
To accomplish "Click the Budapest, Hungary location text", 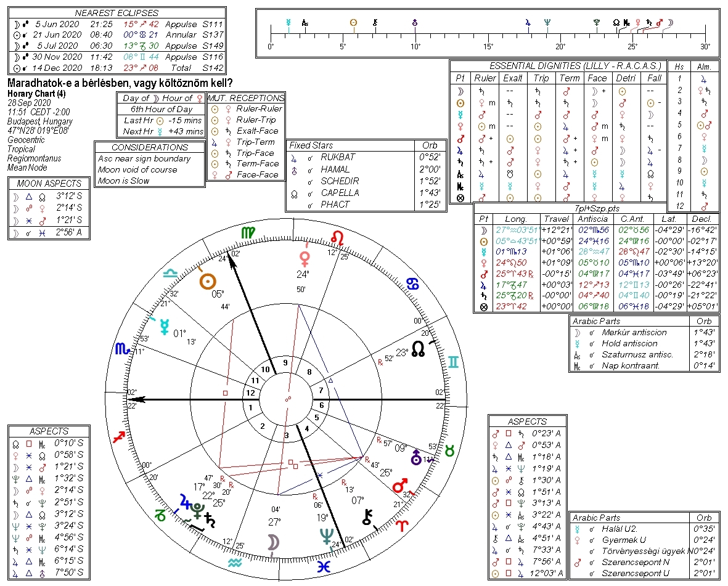I will pos(40,121).
